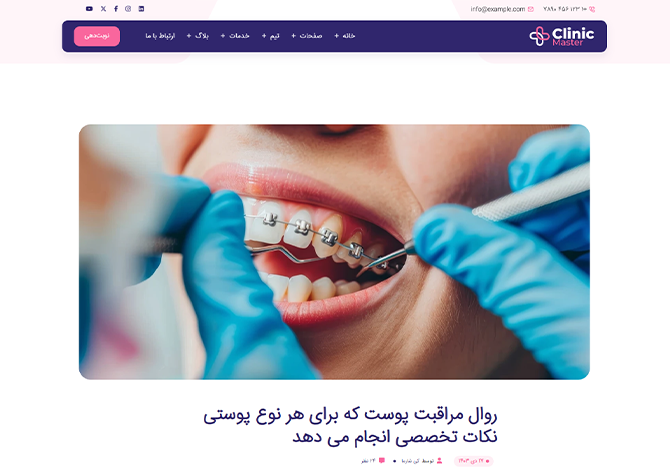Click the phone icon in top bar
Image resolution: width=670 pixels, height=470 pixels.
[x=592, y=9]
